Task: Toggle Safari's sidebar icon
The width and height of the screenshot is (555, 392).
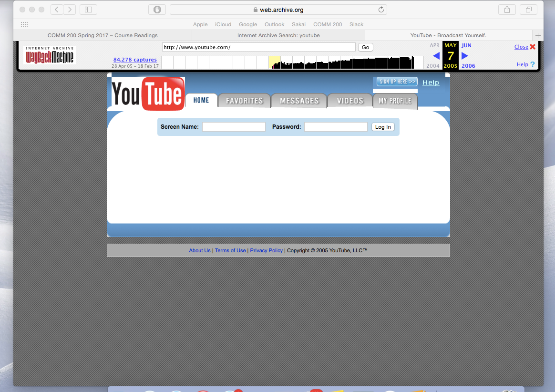Action: [x=88, y=9]
